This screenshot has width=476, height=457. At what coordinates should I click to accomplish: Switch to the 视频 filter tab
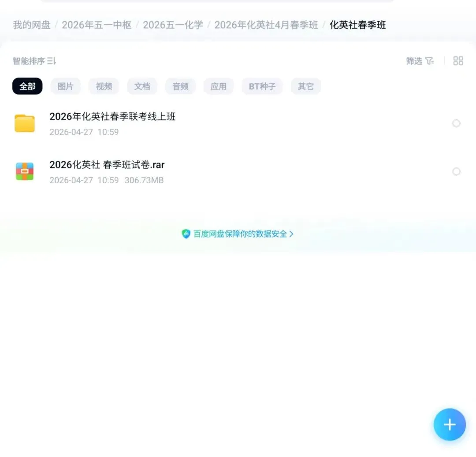(x=104, y=86)
